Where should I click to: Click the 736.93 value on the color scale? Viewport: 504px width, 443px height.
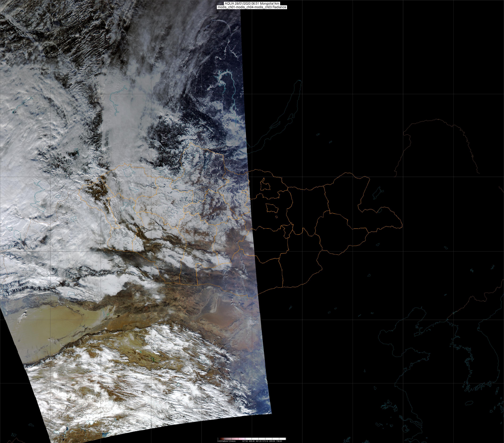point(279,441)
